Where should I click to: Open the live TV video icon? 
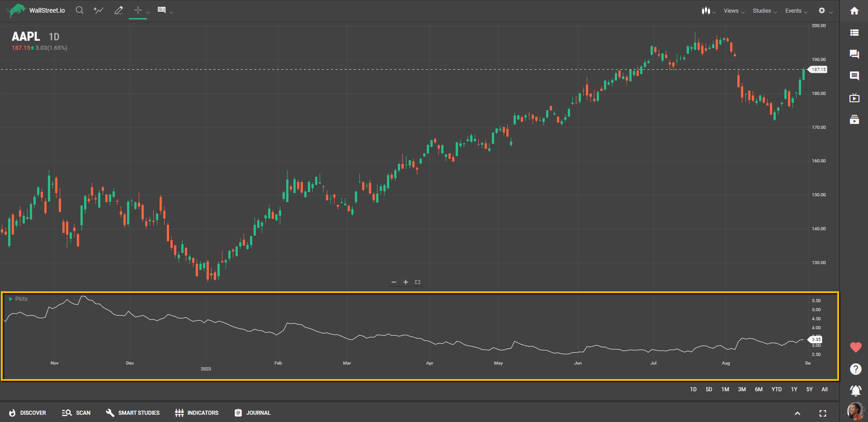[854, 98]
